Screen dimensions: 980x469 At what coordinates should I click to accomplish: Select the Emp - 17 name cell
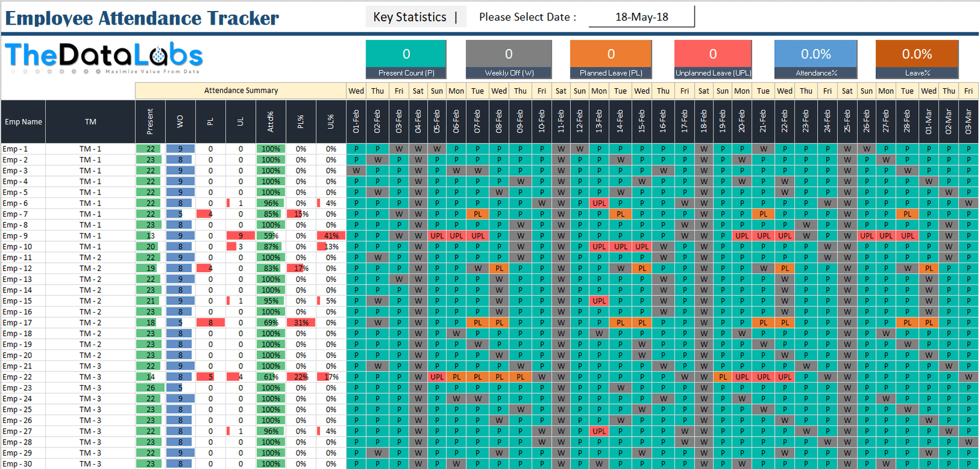[23, 322]
